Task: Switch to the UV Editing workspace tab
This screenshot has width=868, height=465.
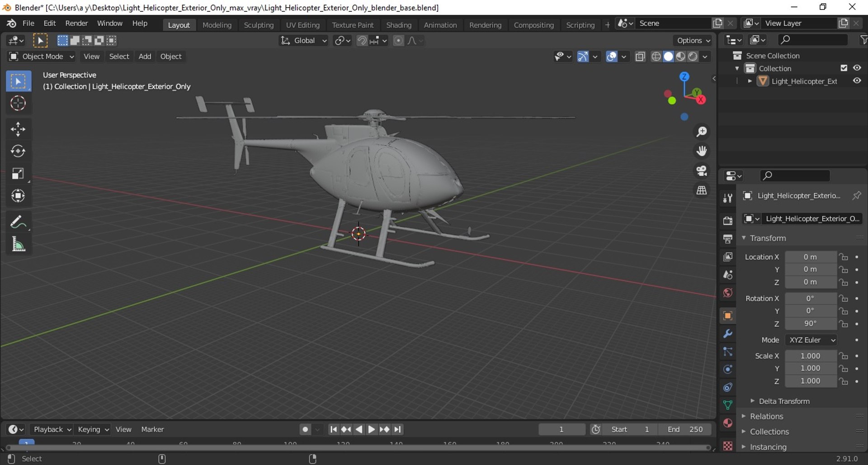Action: [302, 25]
